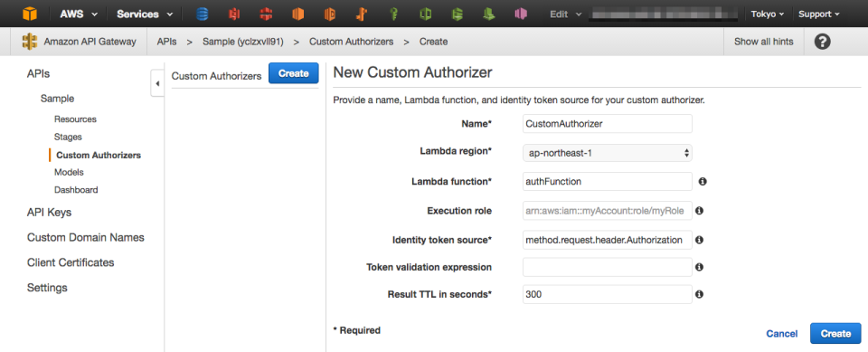Select Custom Authorizers in sidebar
868x352 pixels.
coord(99,156)
